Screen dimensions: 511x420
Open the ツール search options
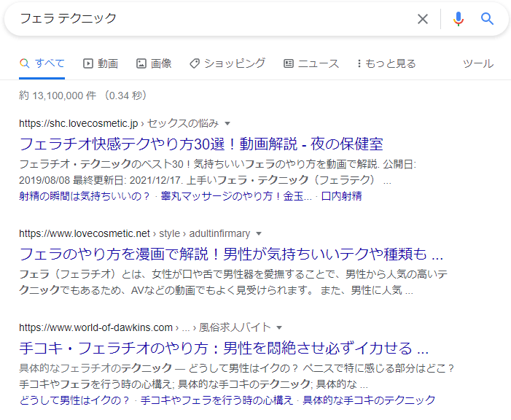pos(478,63)
